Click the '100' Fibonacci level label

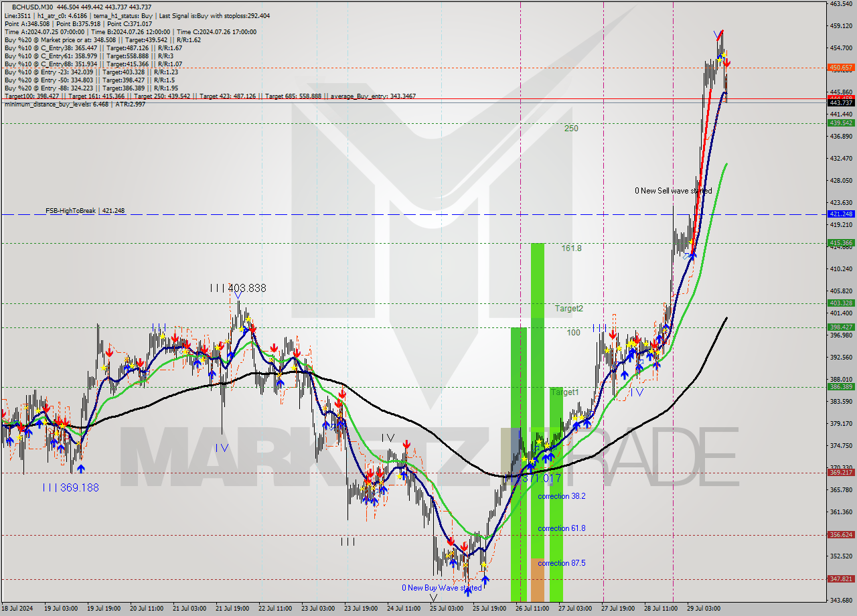click(x=574, y=332)
